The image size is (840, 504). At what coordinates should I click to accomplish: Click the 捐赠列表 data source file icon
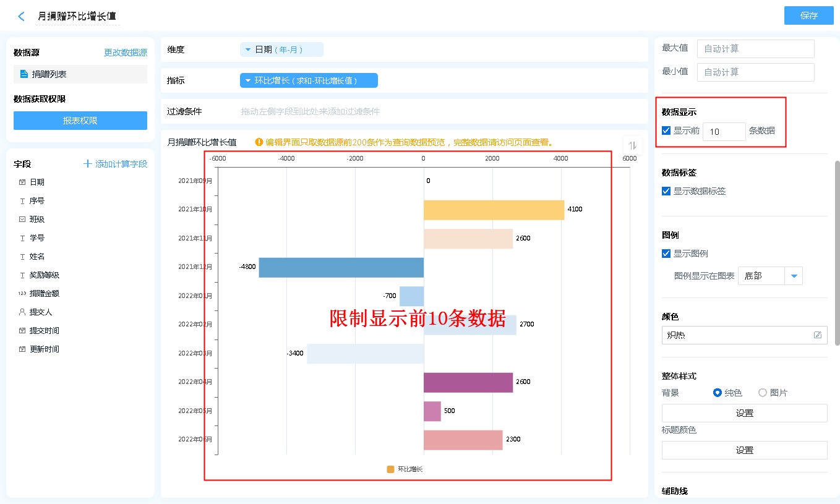pos(24,74)
